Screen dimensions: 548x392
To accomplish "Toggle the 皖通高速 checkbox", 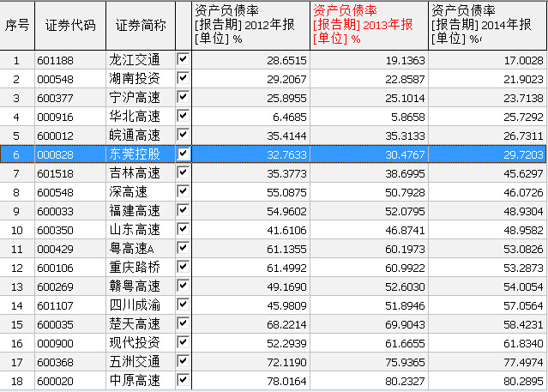I will [x=184, y=135].
